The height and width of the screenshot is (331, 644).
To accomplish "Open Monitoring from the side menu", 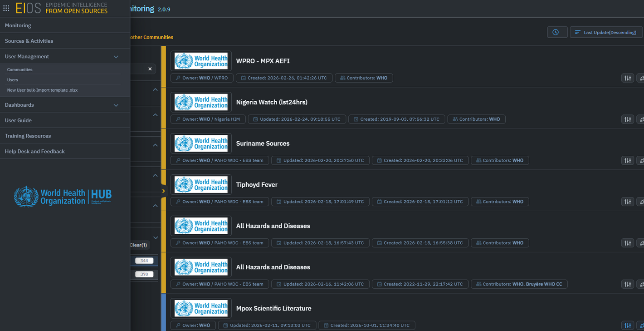I will coord(18,25).
